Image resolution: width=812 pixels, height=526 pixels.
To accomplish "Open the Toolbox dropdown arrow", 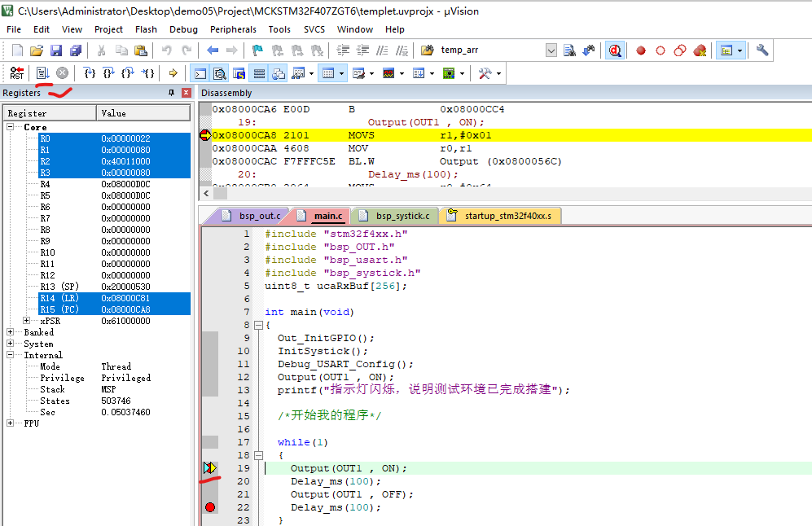I will coord(498,73).
